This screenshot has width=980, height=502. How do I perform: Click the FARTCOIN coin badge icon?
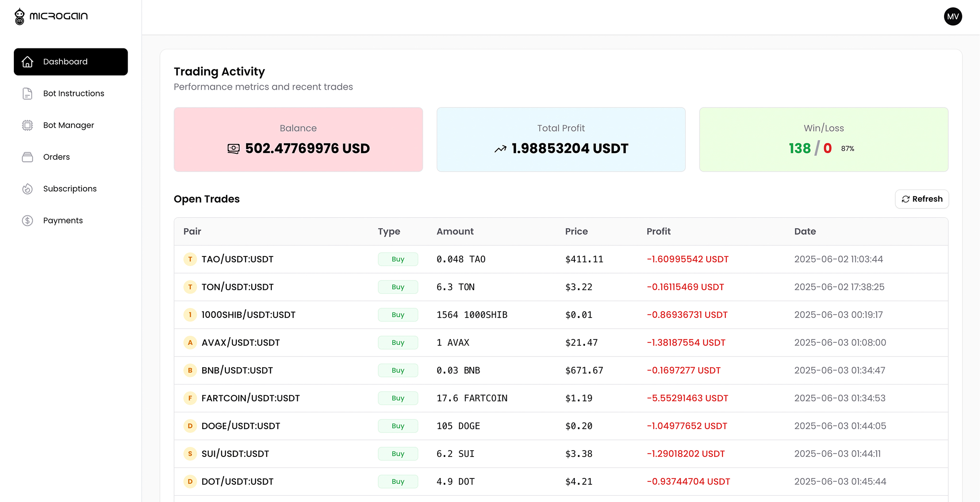[190, 398]
